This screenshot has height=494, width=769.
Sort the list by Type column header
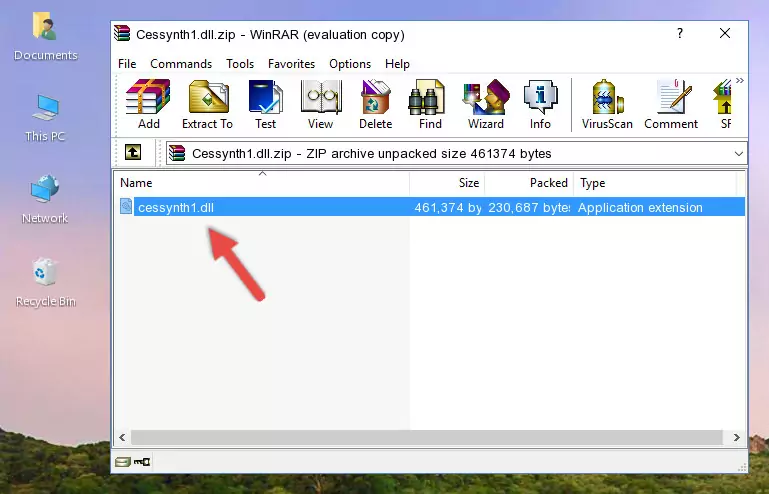[x=655, y=183]
